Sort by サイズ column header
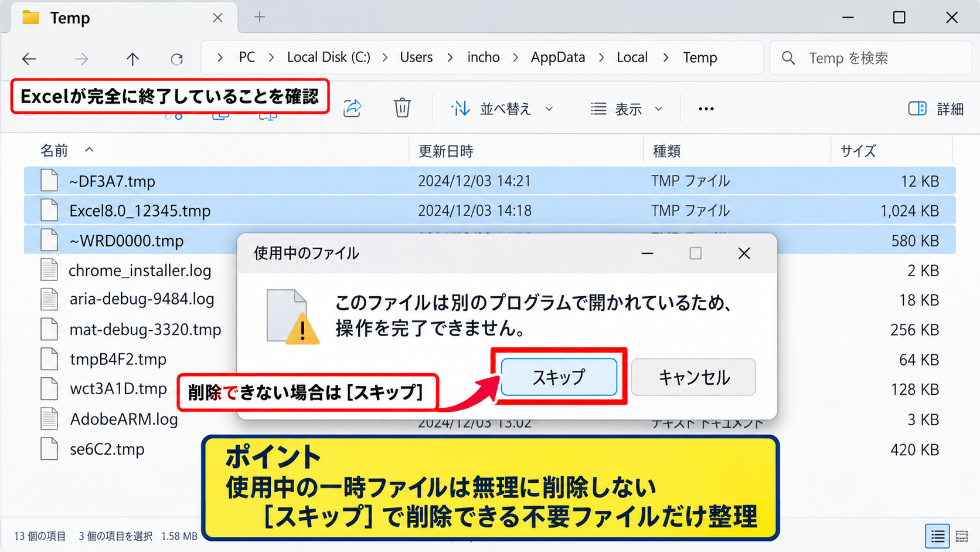The width and height of the screenshot is (980, 552). pyautogui.click(x=858, y=151)
